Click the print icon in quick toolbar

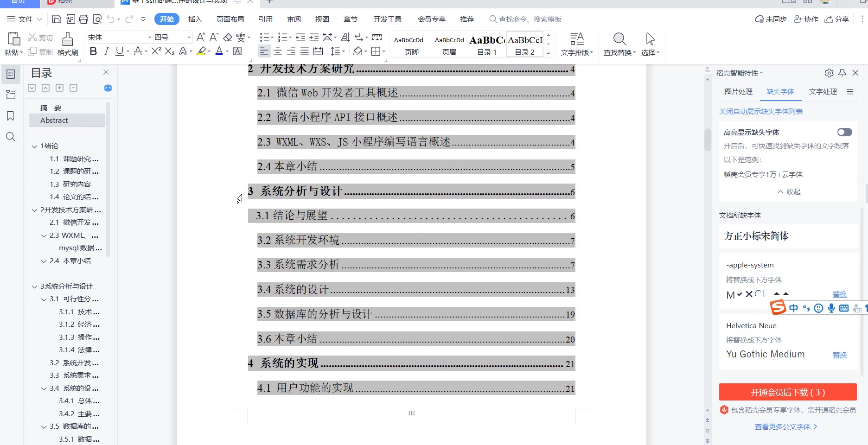click(x=83, y=19)
